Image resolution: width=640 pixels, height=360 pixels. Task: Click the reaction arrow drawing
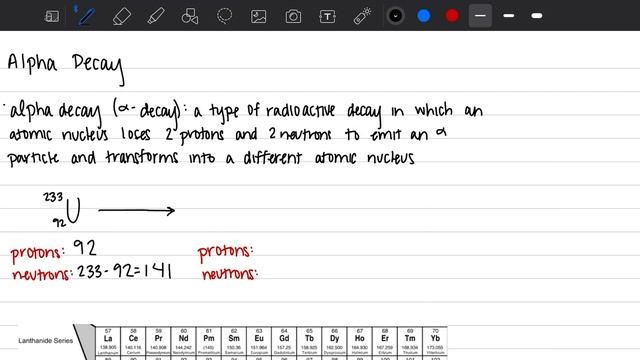(137, 211)
